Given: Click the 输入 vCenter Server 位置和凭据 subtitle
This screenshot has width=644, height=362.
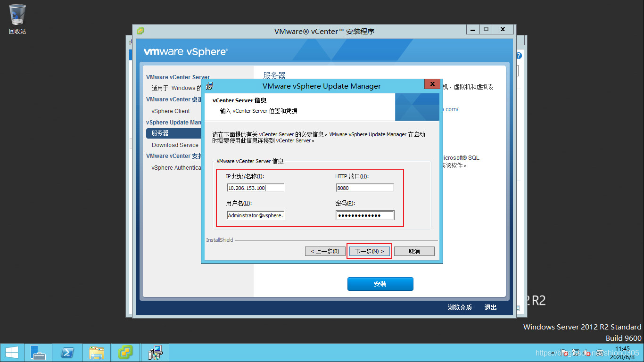Looking at the screenshot, I should coord(258,111).
